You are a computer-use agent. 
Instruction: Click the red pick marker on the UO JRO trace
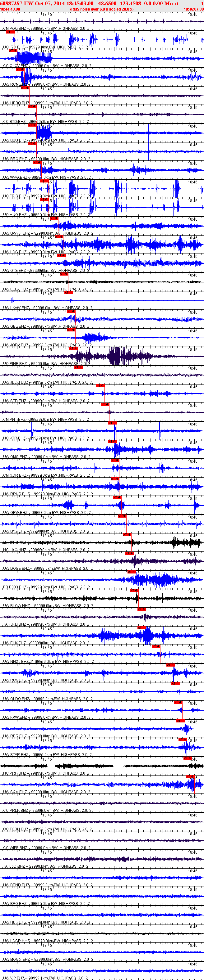11,32
